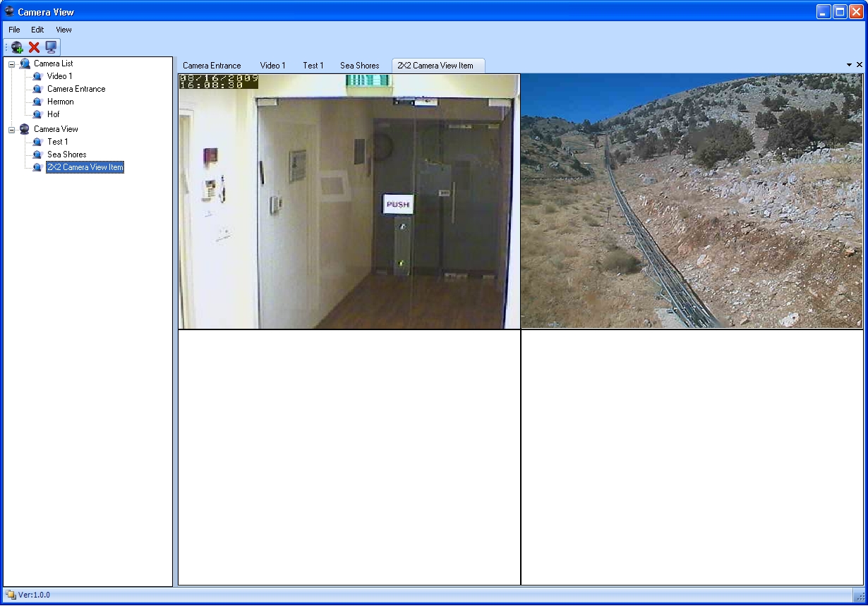Click the camera icon beside Hermon

(37, 101)
